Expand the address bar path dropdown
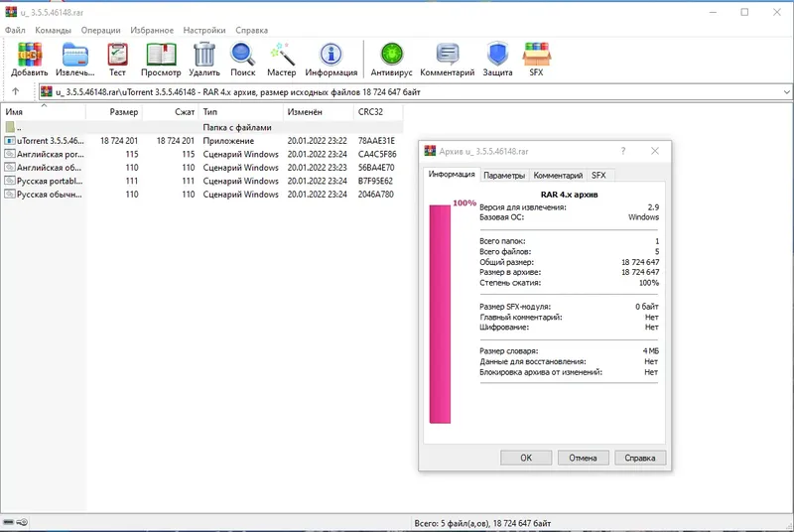Viewport: 794px width, 532px height. click(x=786, y=92)
